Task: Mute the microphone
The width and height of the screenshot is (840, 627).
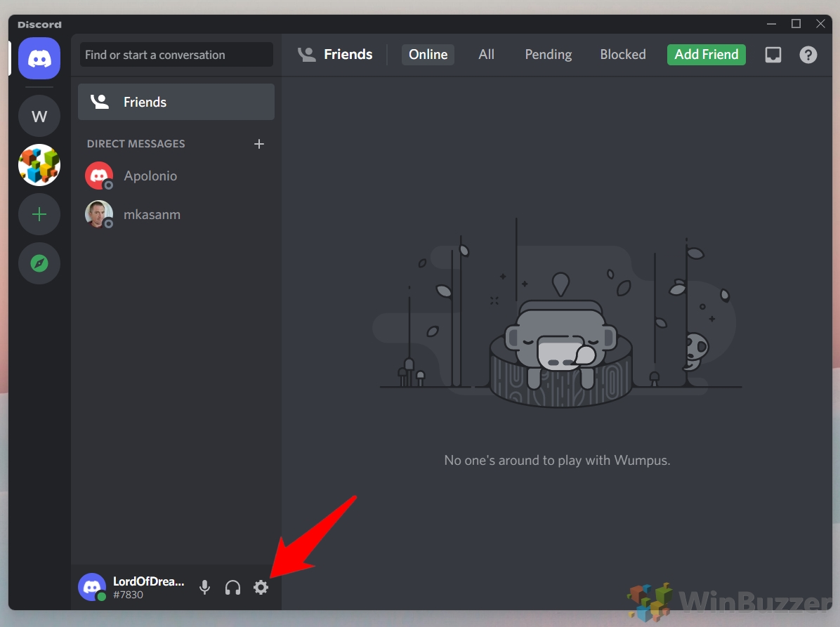Action: pos(204,588)
